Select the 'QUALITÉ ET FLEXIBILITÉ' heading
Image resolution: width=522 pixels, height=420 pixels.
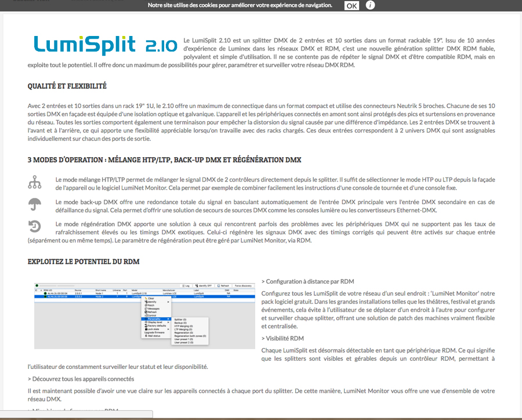pos(67,86)
